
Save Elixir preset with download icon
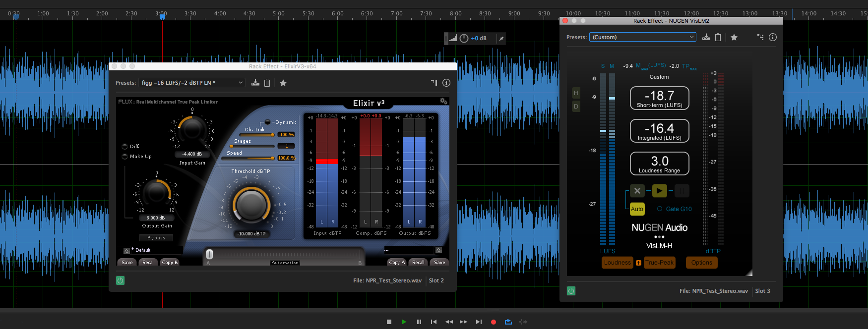(255, 83)
